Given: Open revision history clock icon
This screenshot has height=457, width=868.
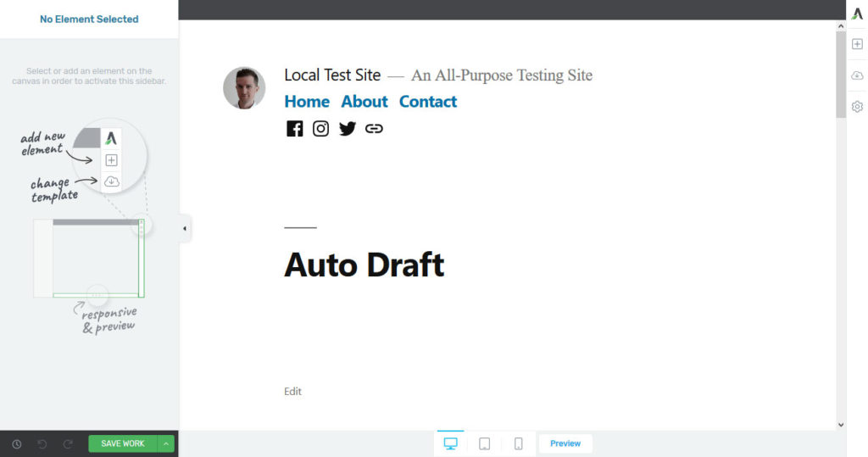Looking at the screenshot, I should click(x=17, y=443).
